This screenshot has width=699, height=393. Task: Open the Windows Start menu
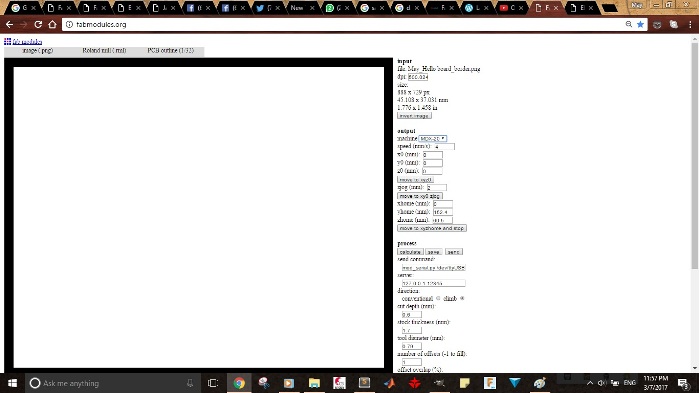coord(12,383)
